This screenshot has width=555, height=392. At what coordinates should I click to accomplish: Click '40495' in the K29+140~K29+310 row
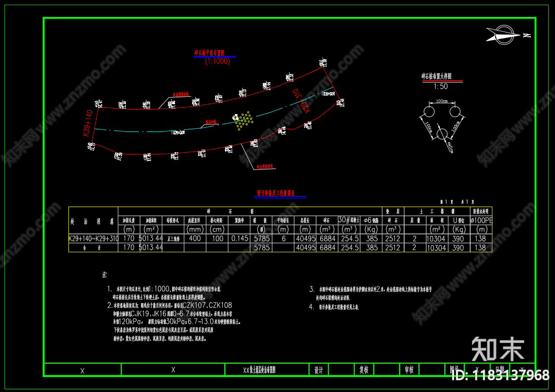click(x=305, y=238)
